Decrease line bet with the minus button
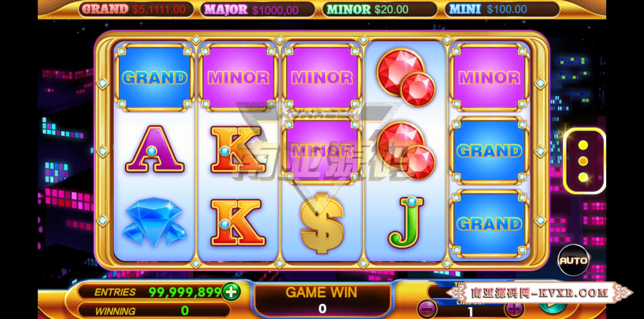The image size is (644, 319). [x=427, y=308]
